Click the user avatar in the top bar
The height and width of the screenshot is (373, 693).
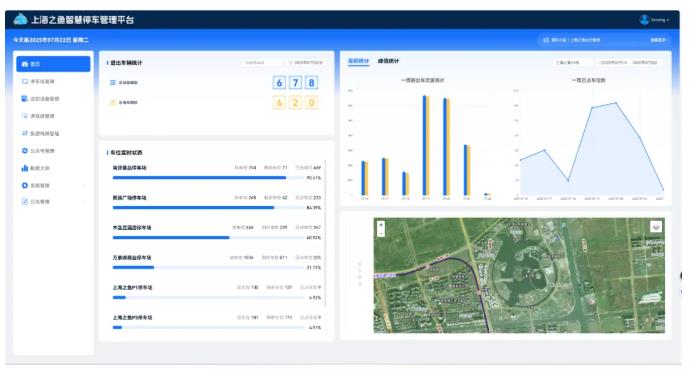[x=644, y=19]
